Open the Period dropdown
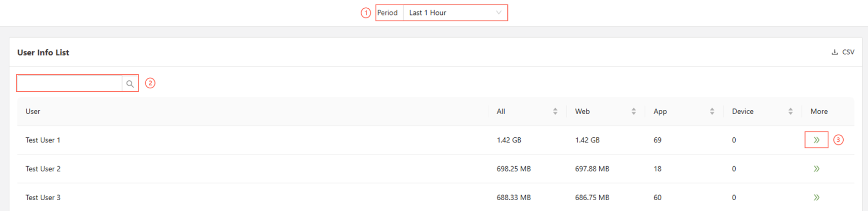 click(x=455, y=13)
